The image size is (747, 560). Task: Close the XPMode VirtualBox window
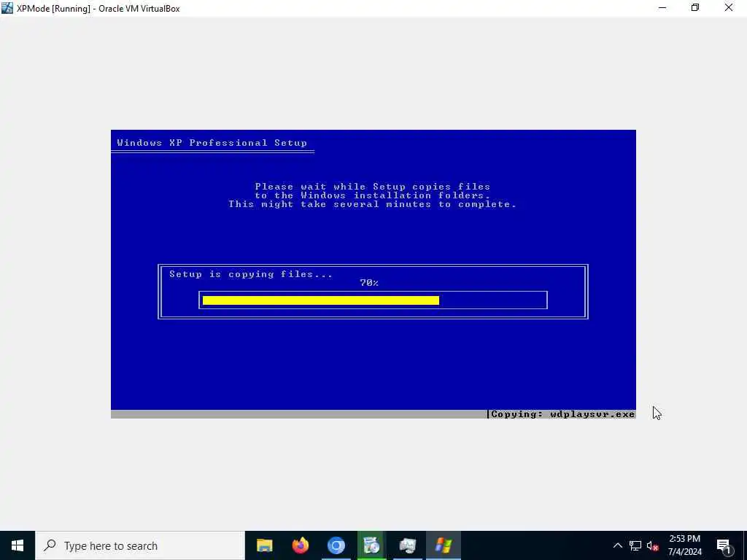pyautogui.click(x=729, y=8)
